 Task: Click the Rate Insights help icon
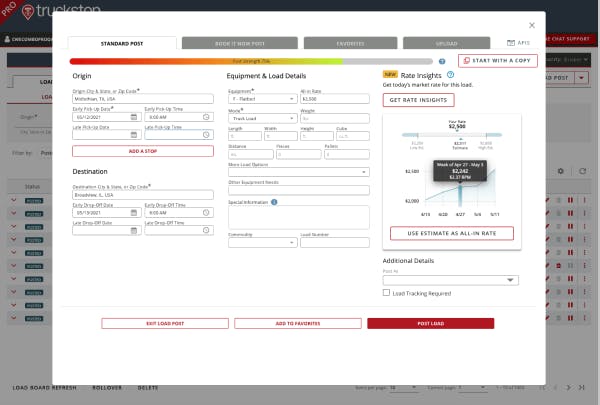(x=451, y=74)
